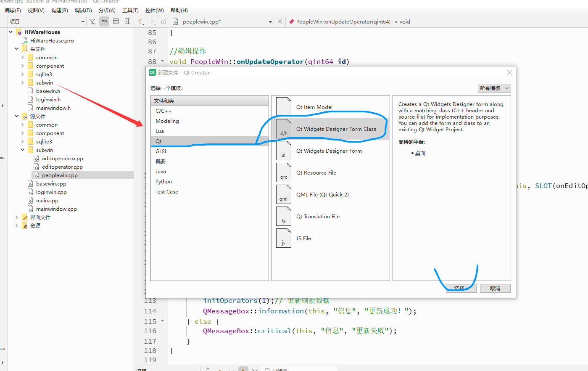
Task: Select the Python template category
Action: [210, 181]
